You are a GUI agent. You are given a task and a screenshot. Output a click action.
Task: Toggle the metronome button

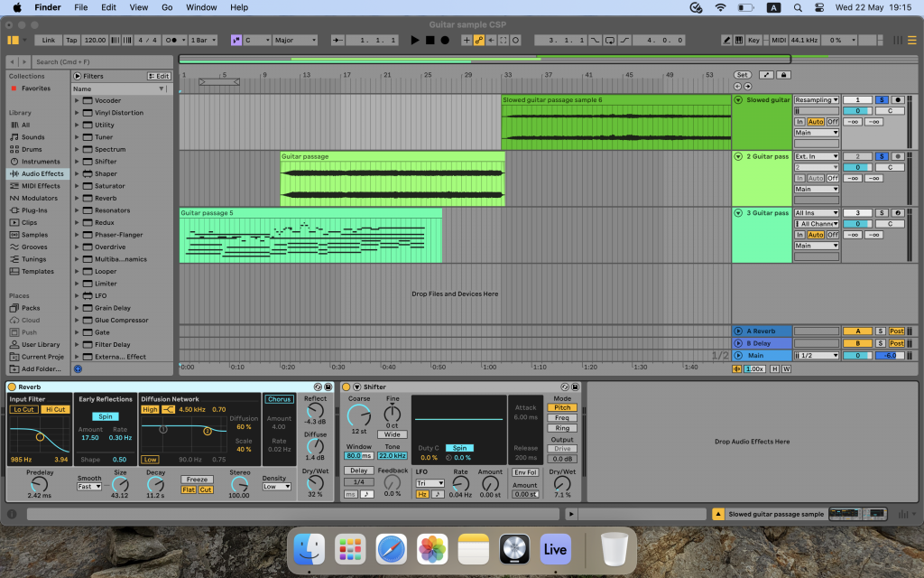pyautogui.click(x=171, y=40)
